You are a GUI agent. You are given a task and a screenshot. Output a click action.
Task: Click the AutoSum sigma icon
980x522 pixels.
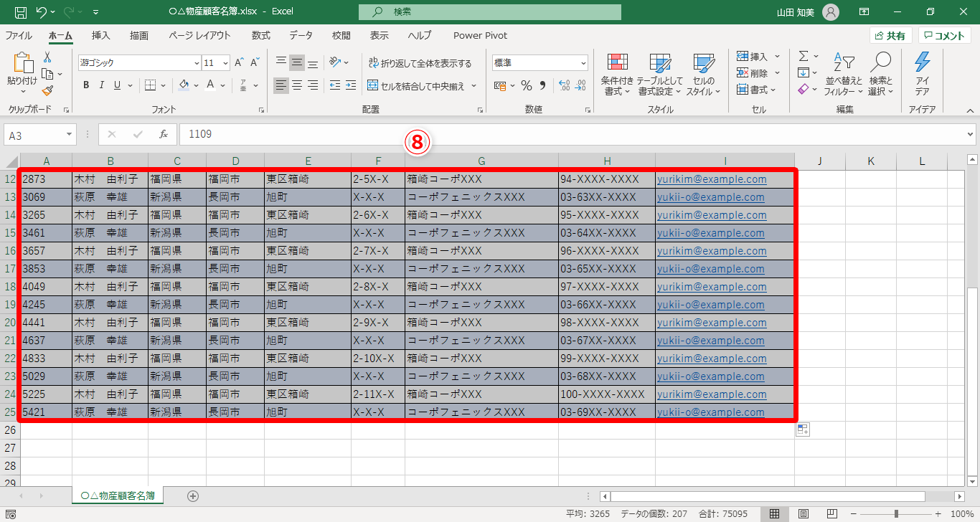pyautogui.click(x=804, y=56)
